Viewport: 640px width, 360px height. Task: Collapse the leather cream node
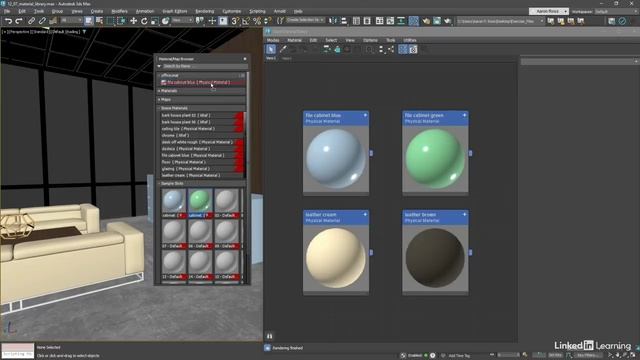[365, 215]
